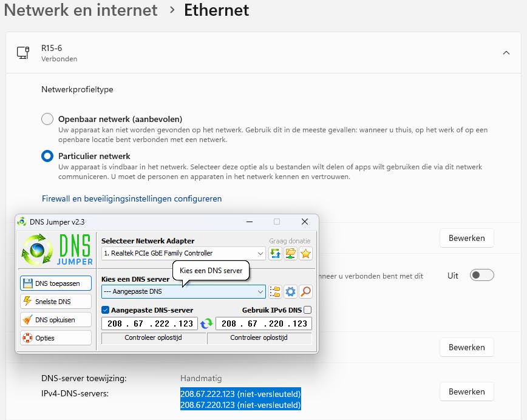This screenshot has width=527, height=420.
Task: Open the DNS list group icon
Action: [275, 292]
